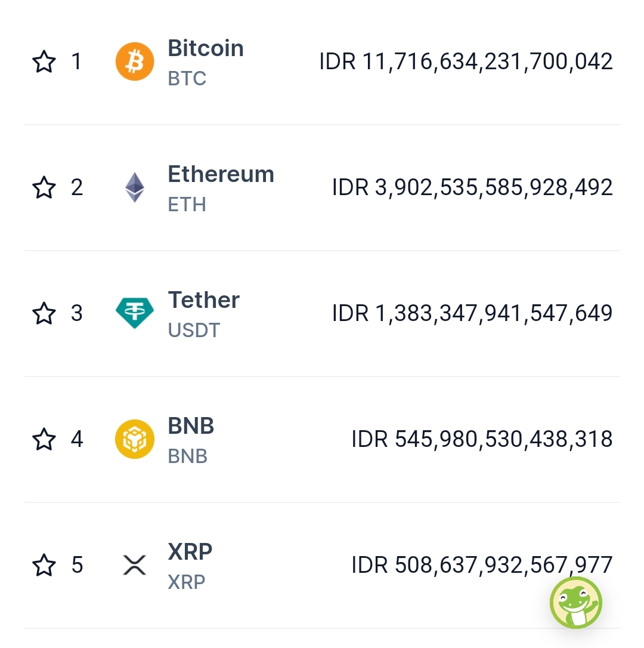Viewport: 644px width, 648px height.
Task: Go to the BNB coin page link
Action: click(191, 426)
